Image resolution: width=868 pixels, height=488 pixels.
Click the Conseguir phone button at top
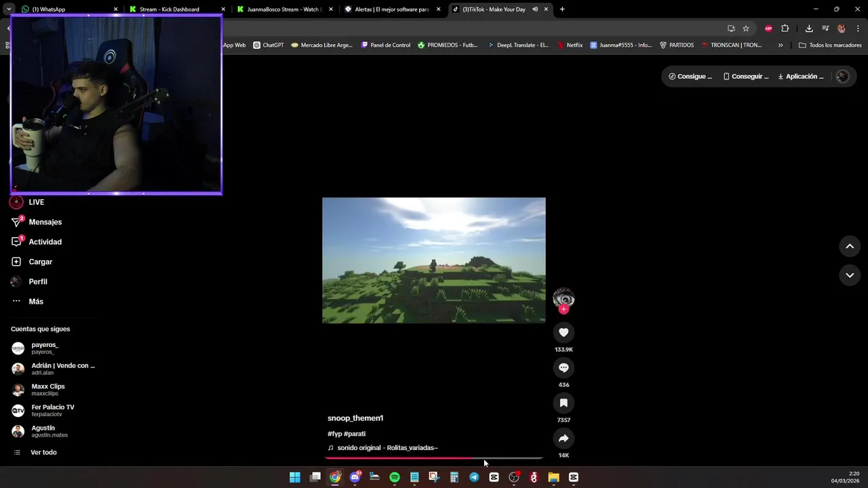(x=746, y=77)
